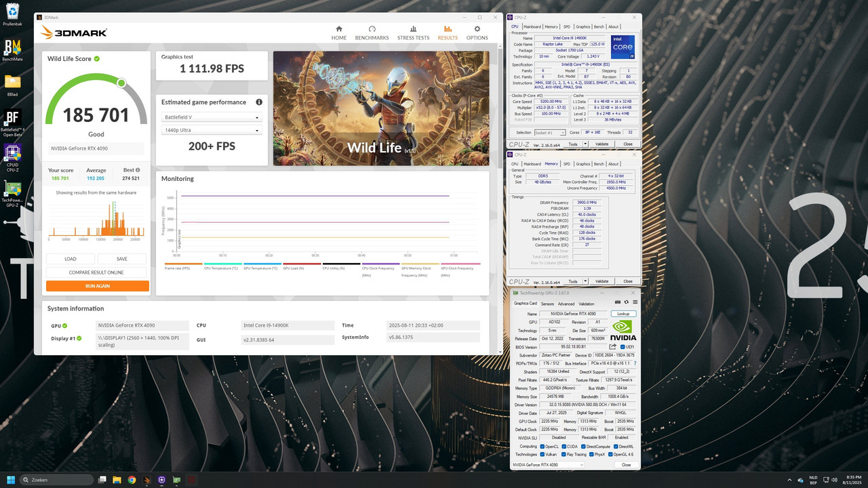
Task: Open the GPU-Z hamburger menu
Action: click(634, 304)
